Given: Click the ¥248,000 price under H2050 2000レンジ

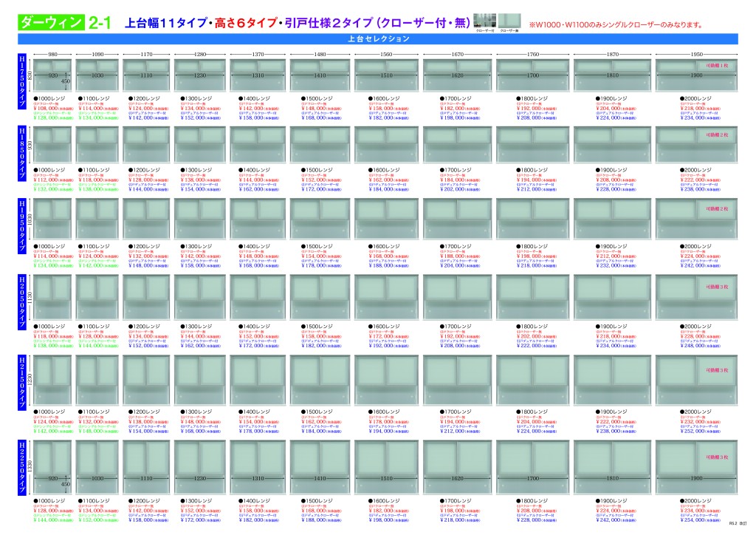Looking at the screenshot, I should click(x=701, y=346).
